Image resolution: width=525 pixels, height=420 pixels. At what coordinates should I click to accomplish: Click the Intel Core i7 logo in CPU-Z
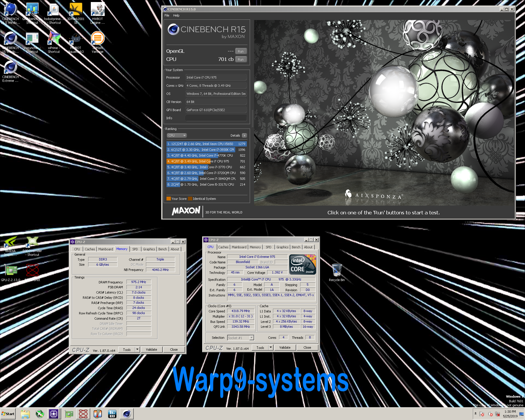coord(303,265)
